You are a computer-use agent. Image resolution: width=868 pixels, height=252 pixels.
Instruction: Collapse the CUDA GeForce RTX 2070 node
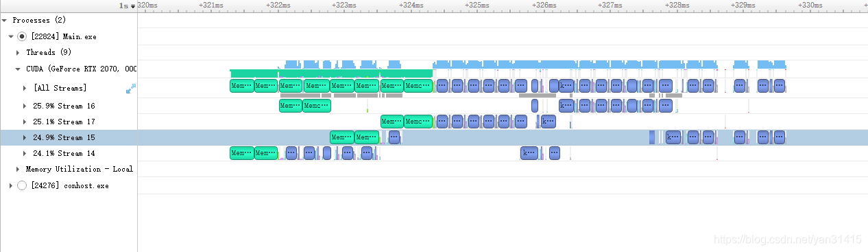pyautogui.click(x=19, y=69)
